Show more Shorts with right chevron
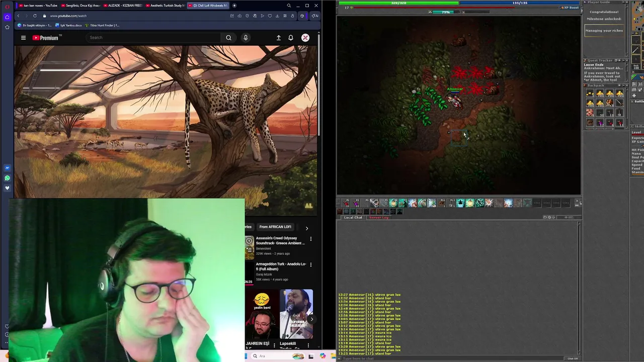This screenshot has width=644, height=362. 311,319
